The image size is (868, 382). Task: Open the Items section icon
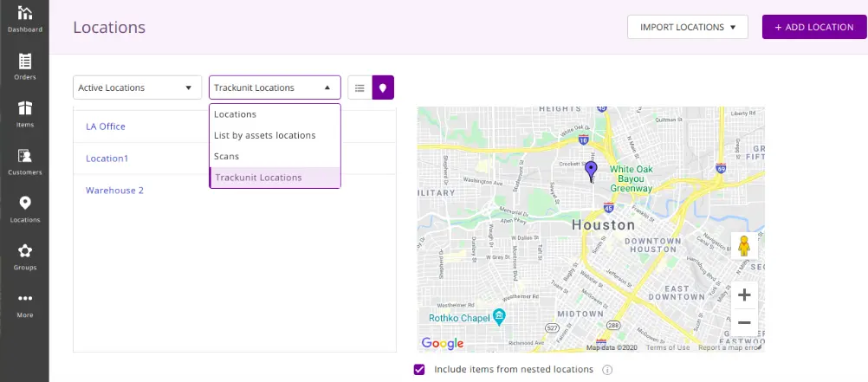(x=24, y=113)
